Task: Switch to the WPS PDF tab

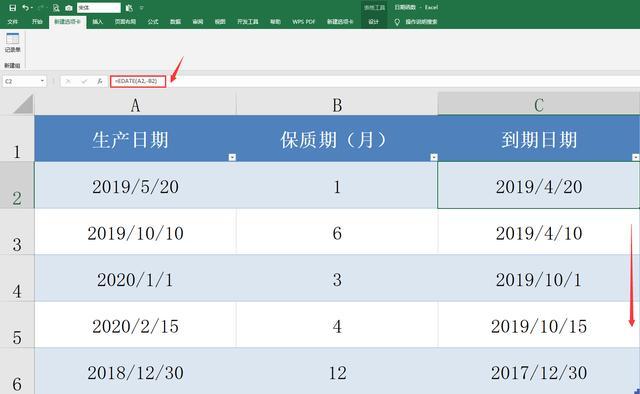Action: coord(303,22)
